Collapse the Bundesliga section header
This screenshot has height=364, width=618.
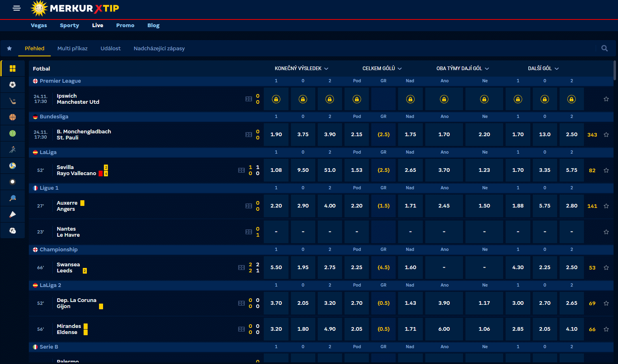pyautogui.click(x=321, y=117)
